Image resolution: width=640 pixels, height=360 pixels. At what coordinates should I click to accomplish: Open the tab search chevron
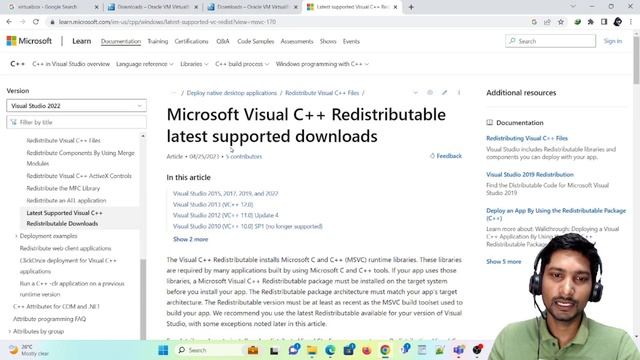tap(573, 7)
